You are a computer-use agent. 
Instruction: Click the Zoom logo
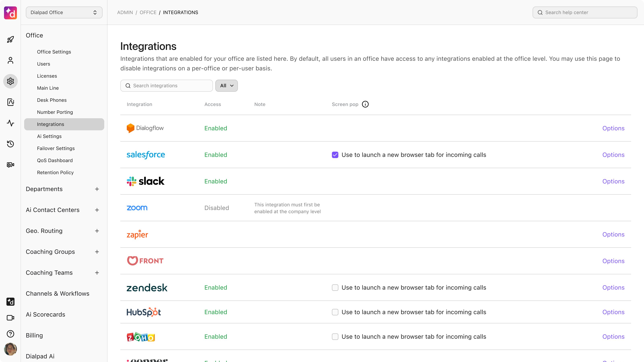coord(137,208)
